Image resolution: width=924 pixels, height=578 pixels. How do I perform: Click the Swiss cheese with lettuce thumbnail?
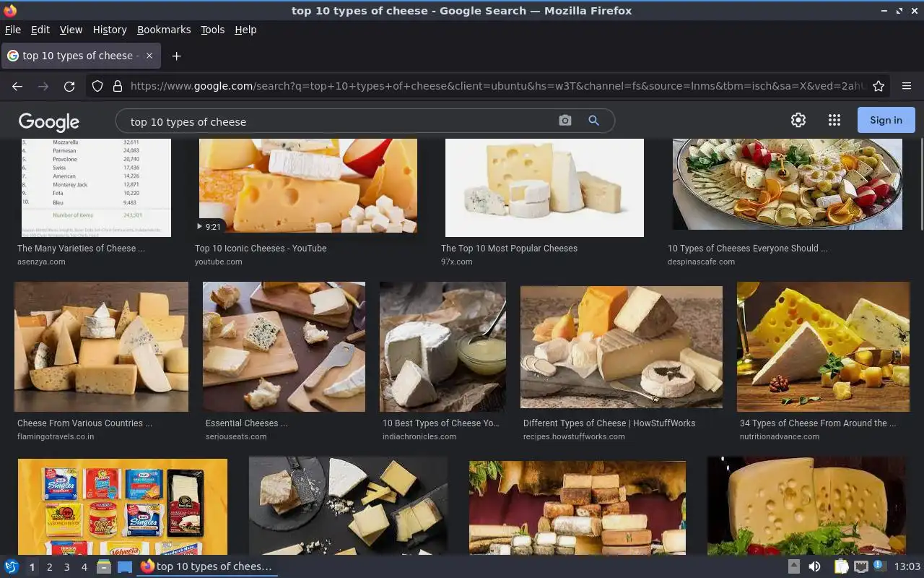[806, 506]
